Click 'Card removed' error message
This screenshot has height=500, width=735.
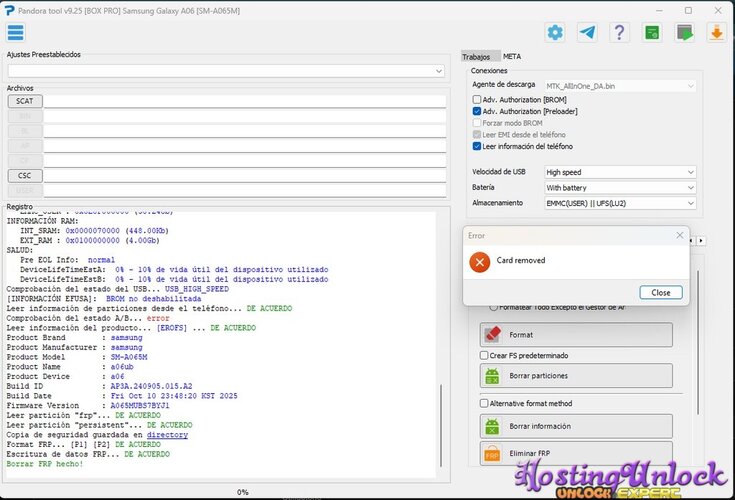click(521, 261)
